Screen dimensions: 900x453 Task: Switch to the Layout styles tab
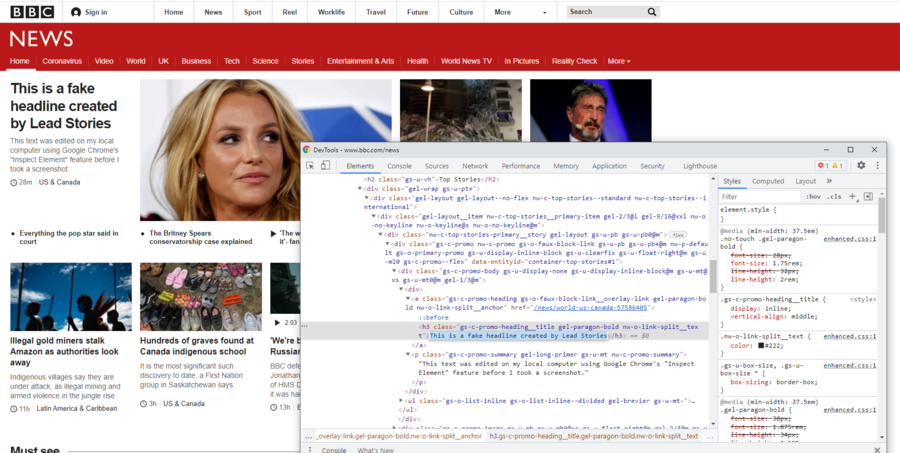(805, 181)
